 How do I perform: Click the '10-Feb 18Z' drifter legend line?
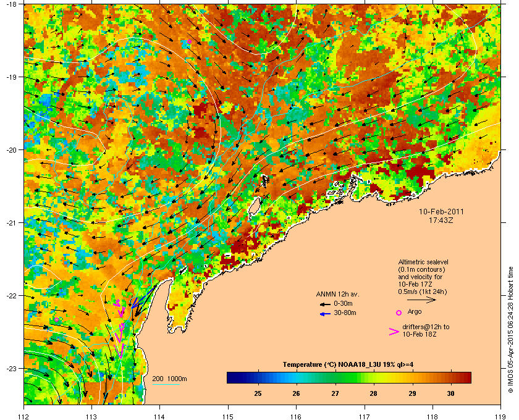420,334
